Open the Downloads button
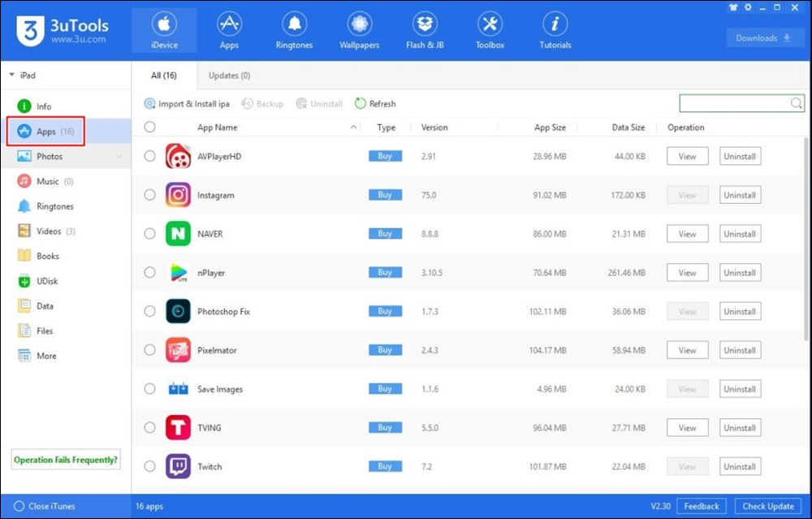 click(765, 38)
